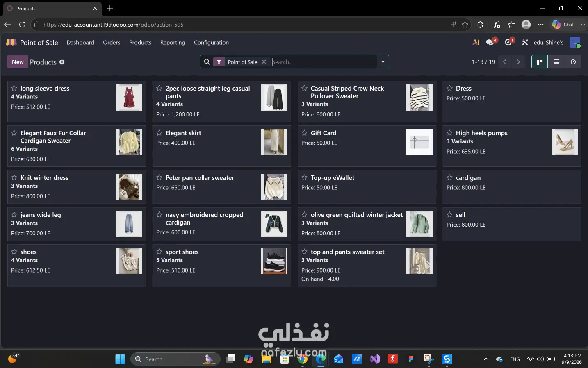Screen dimensions: 588x368
Task: Open activities clock notification icon
Action: [x=509, y=42]
